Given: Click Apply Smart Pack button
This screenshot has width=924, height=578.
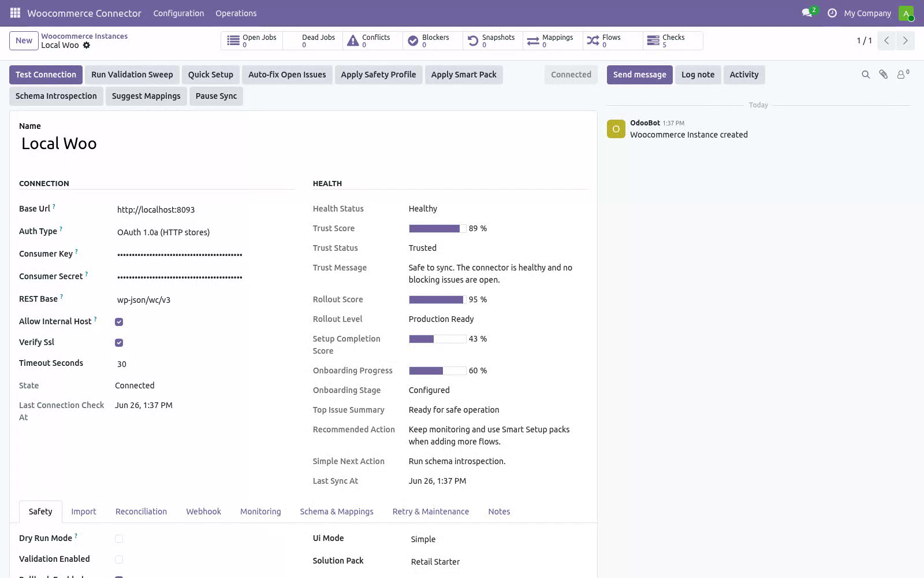Looking at the screenshot, I should [464, 75].
